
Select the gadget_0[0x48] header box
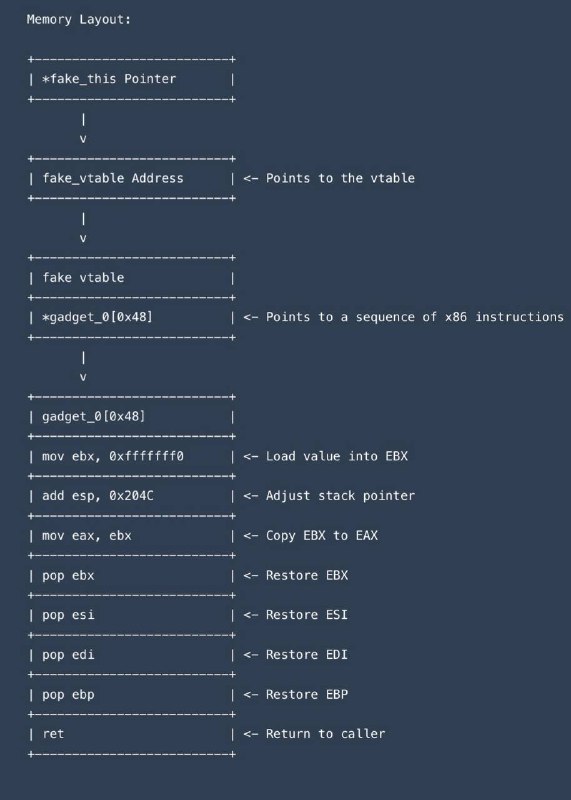click(132, 416)
